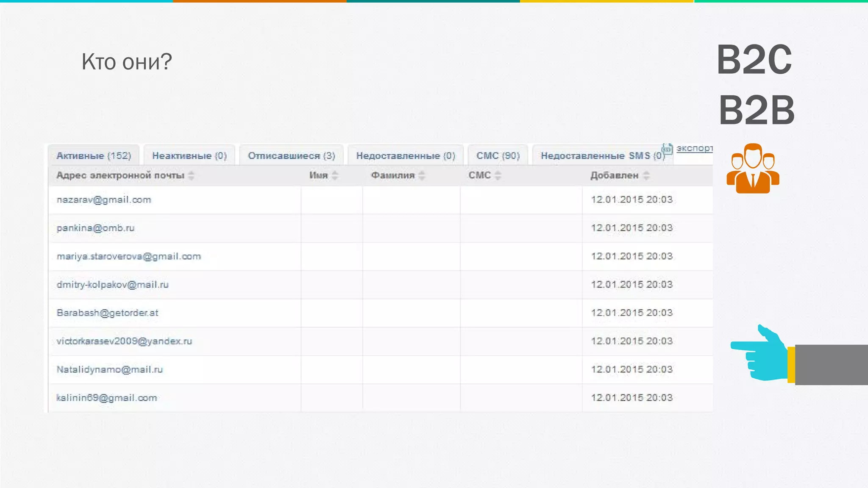Open the Активные (152) tab
The image size is (868, 488).
(x=94, y=156)
